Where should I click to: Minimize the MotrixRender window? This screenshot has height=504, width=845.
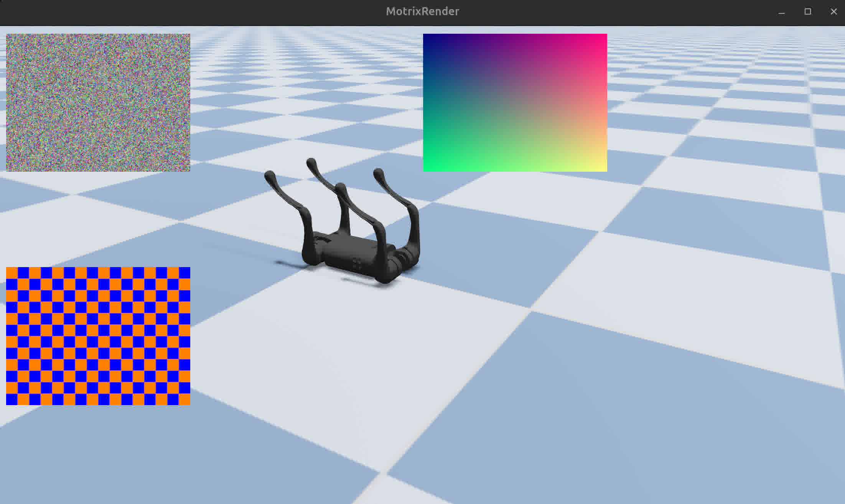coord(781,12)
